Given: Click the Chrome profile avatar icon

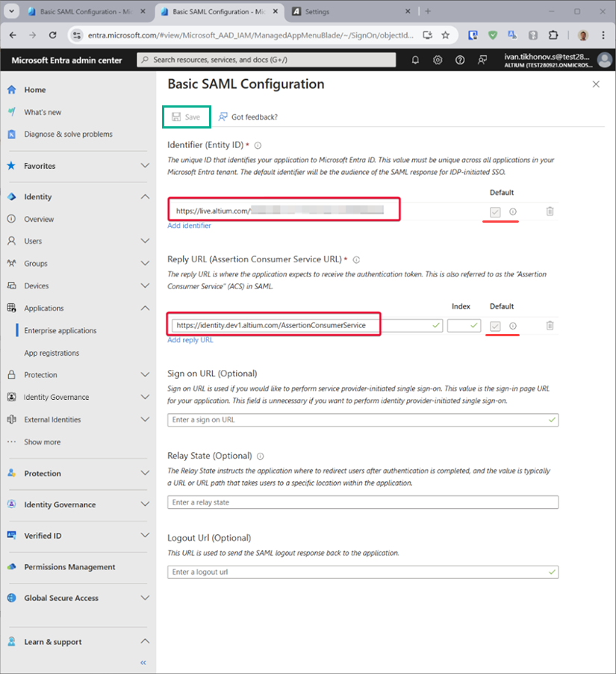Looking at the screenshot, I should coord(583,35).
